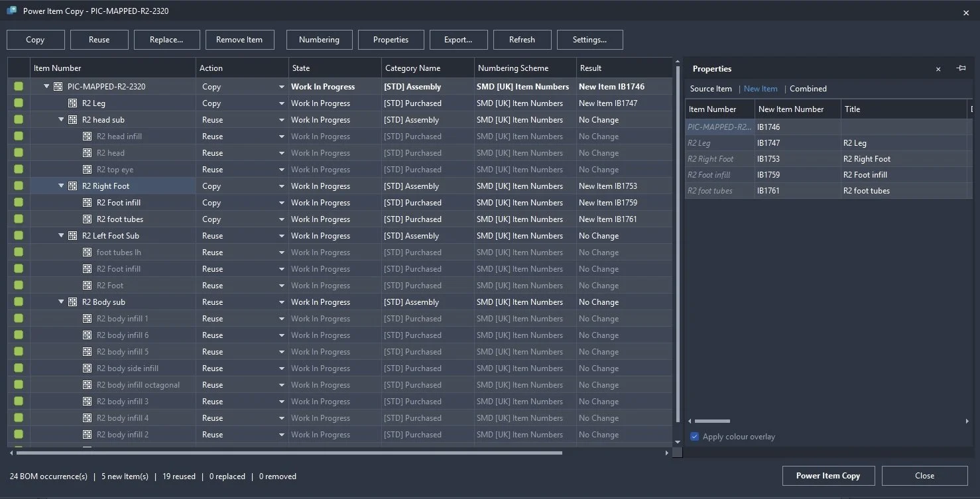The width and height of the screenshot is (980, 499).
Task: Click green status square for R2 Right Foot row
Action: [19, 186]
